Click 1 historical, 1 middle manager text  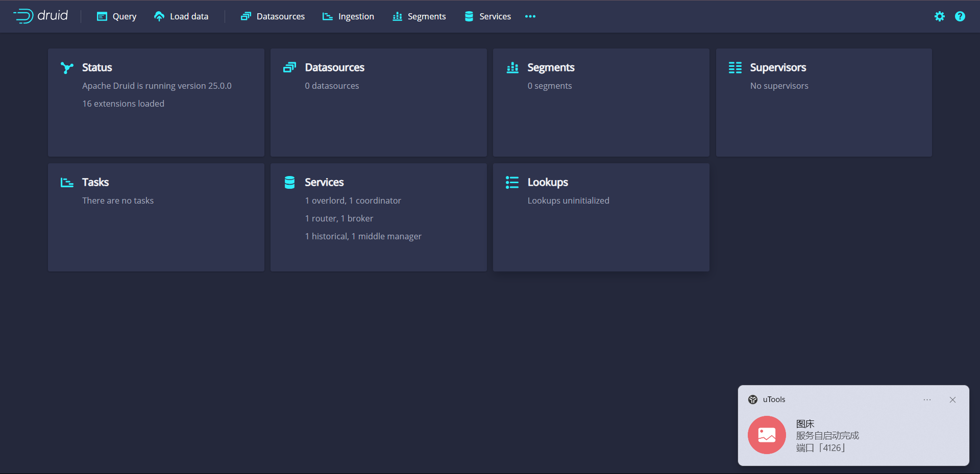point(363,236)
